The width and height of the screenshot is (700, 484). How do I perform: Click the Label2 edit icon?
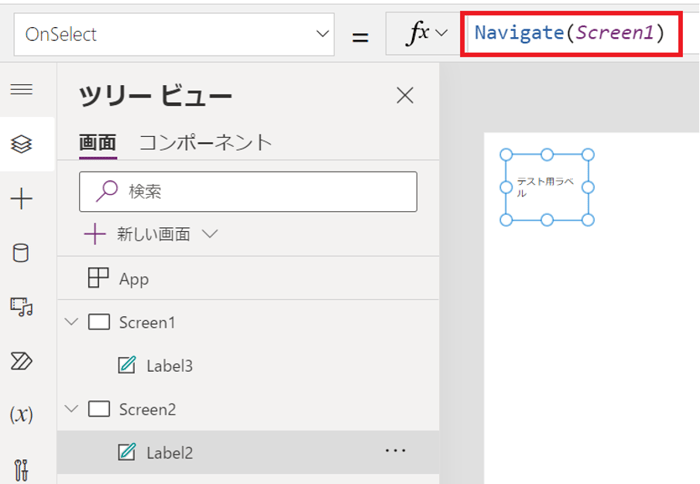point(127,452)
